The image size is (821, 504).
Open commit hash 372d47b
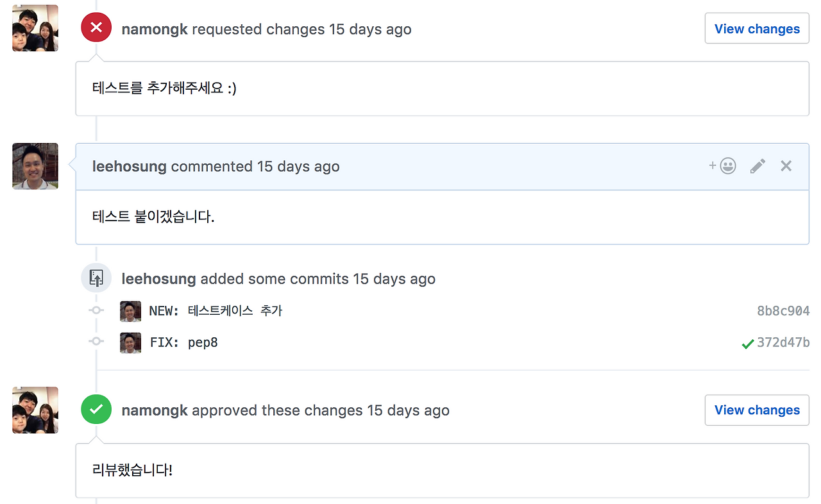tap(783, 342)
